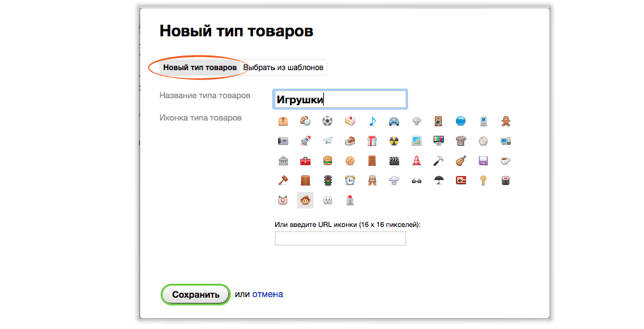The height and width of the screenshot is (329, 644).
Task: Save with the 'Сохранить' button
Action: [196, 295]
